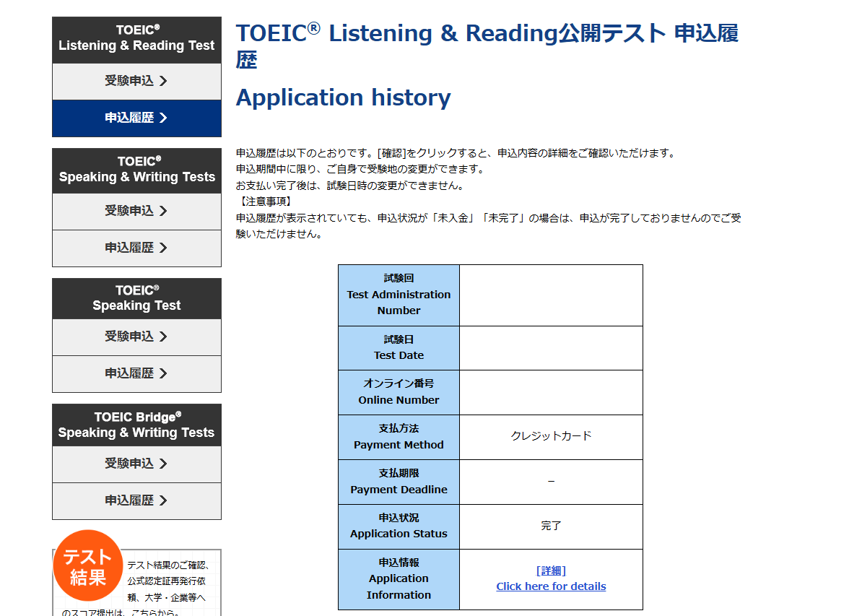Screen dimensions: 849x616
Task: Click the 完了 application status value
Action: point(551,526)
